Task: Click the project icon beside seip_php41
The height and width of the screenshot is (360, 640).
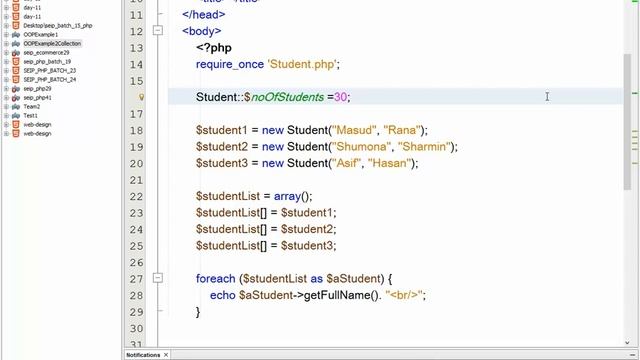Action: click(x=16, y=98)
